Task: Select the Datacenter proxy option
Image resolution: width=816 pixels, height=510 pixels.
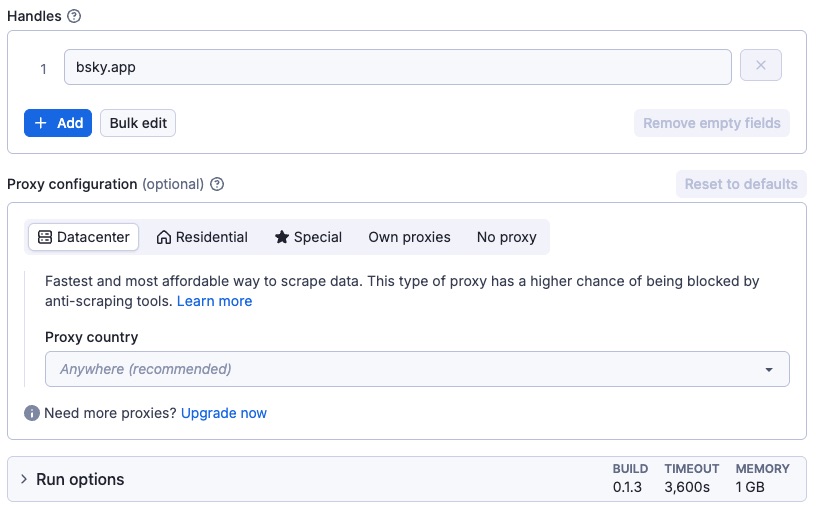Action: (x=84, y=237)
